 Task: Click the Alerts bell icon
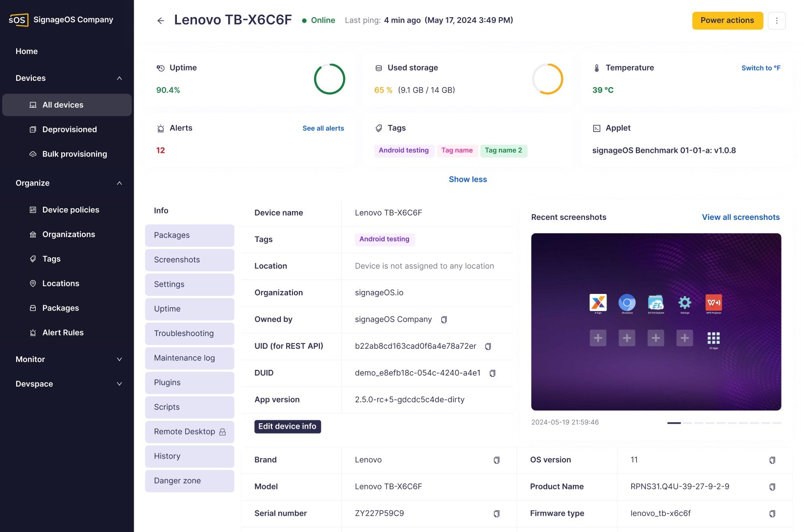coord(160,128)
